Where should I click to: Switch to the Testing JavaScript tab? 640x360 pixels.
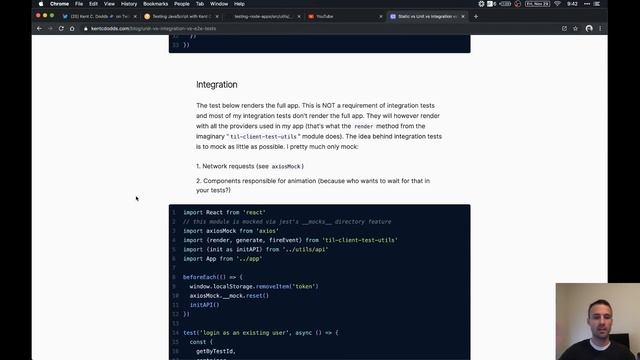tap(181, 16)
